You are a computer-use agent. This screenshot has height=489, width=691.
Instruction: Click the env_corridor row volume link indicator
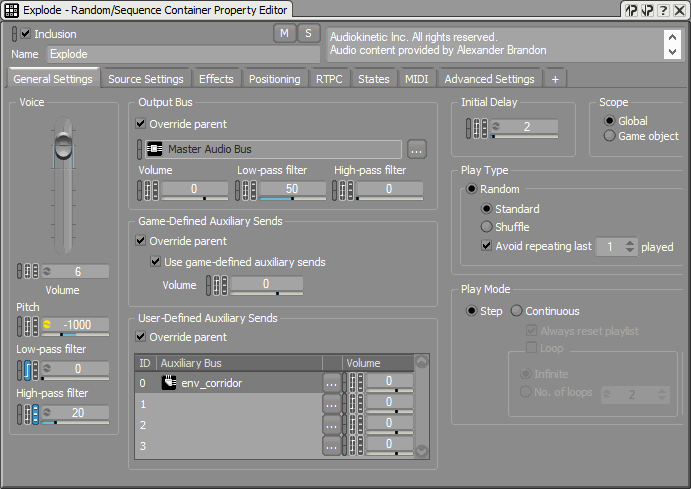point(346,382)
